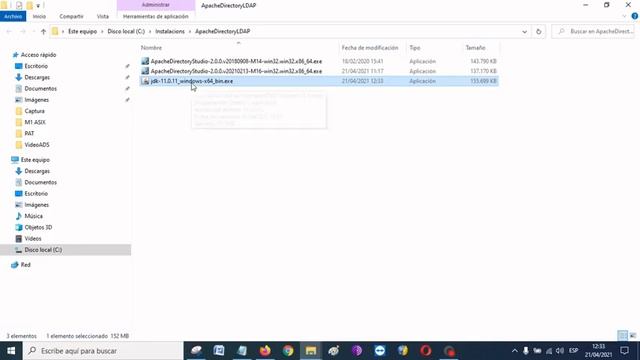Screen dimensions: 640x360
Task: Open the M1 ASIX folder in the sidebar
Action: point(35,122)
